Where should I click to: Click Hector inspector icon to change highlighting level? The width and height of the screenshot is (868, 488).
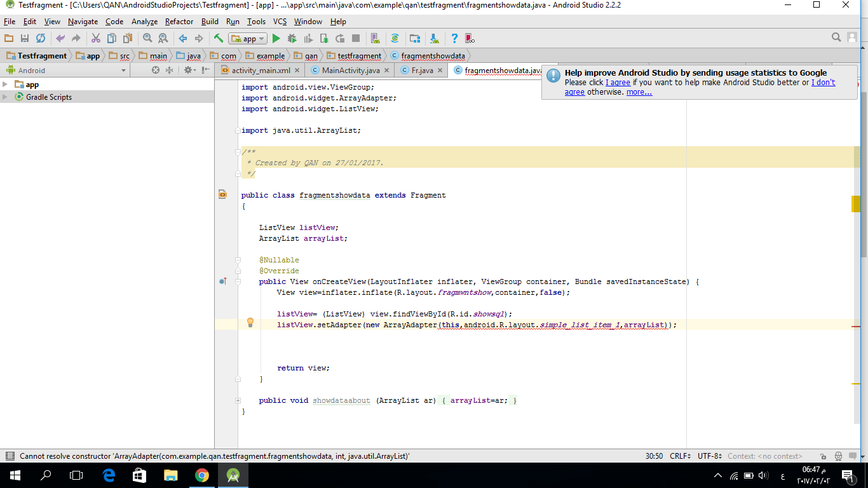(839, 456)
